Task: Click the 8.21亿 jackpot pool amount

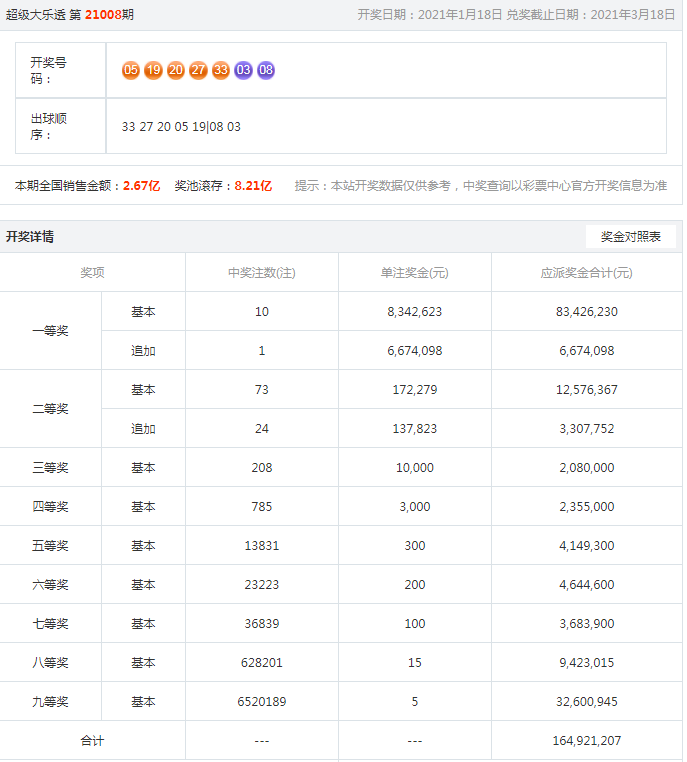Action: [x=253, y=186]
